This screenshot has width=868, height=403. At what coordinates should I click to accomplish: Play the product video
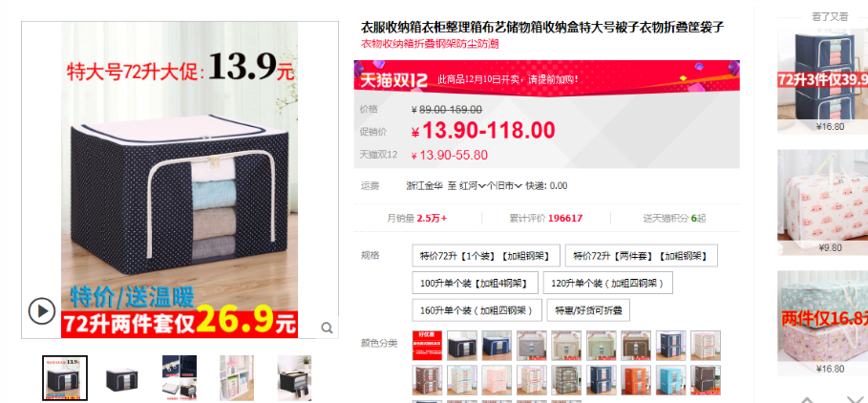coord(42,311)
